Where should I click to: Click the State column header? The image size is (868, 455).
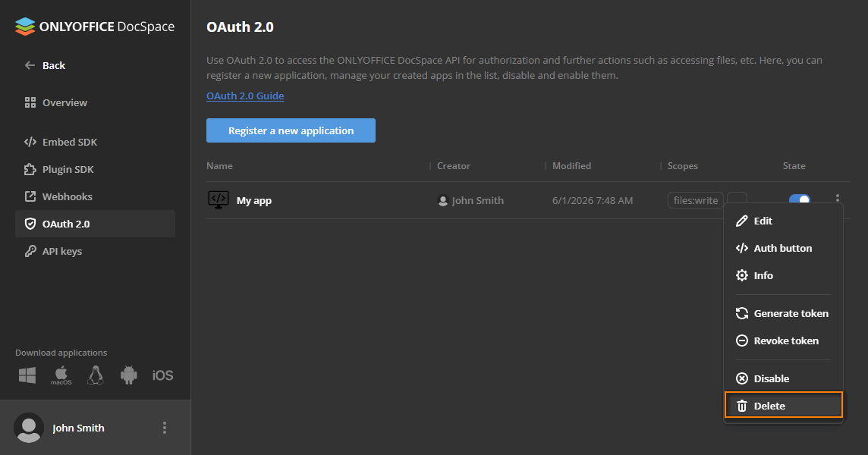[x=794, y=166]
